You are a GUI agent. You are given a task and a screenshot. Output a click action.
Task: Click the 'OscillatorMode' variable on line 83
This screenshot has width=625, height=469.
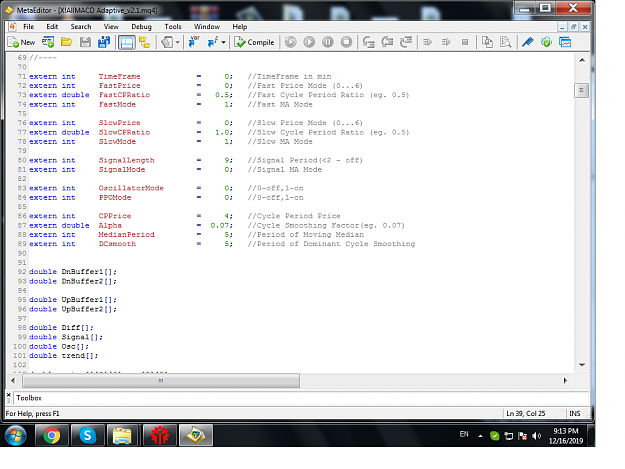pos(131,188)
